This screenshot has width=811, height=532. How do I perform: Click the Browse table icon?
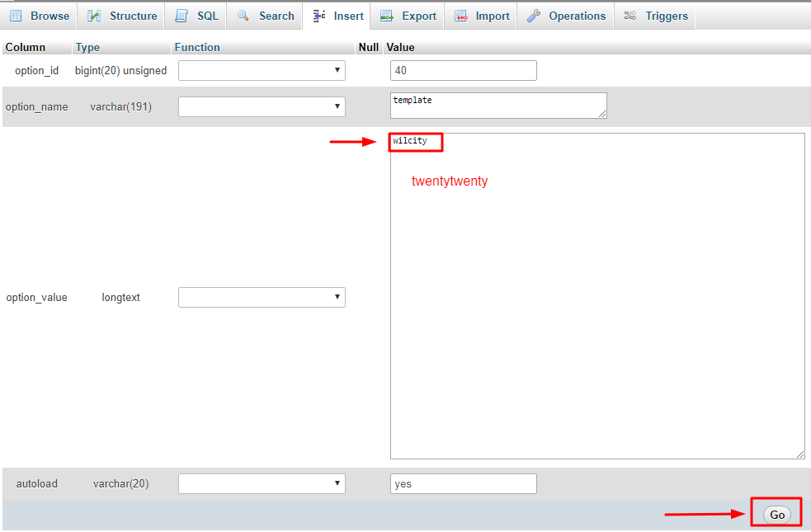click(16, 16)
